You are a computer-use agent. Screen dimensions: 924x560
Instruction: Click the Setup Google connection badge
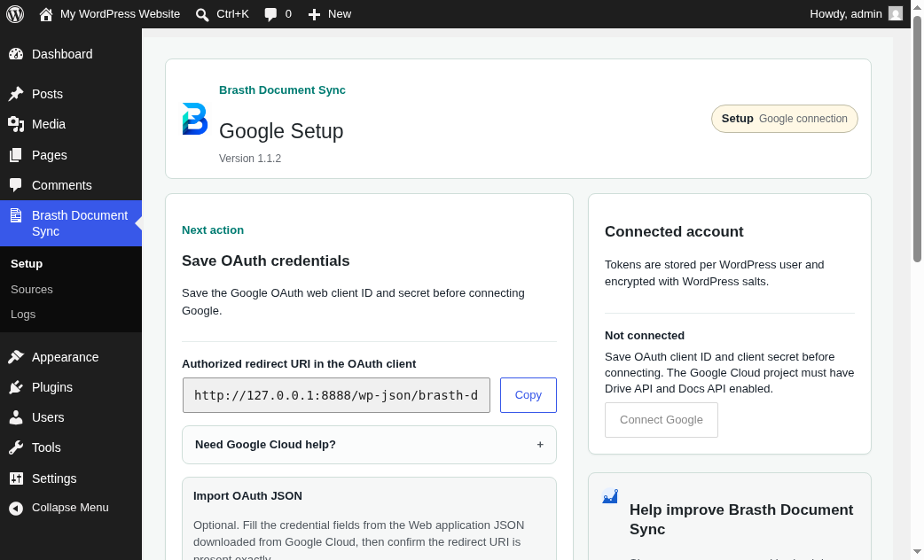pyautogui.click(x=785, y=119)
